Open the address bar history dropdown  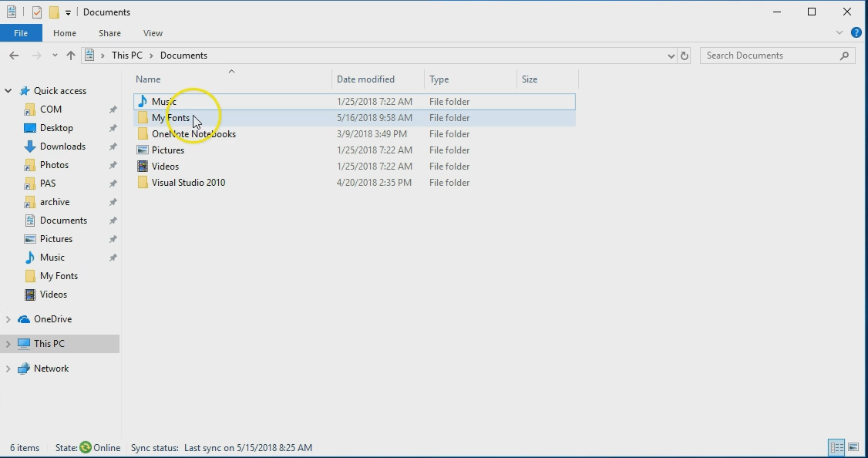pyautogui.click(x=671, y=56)
